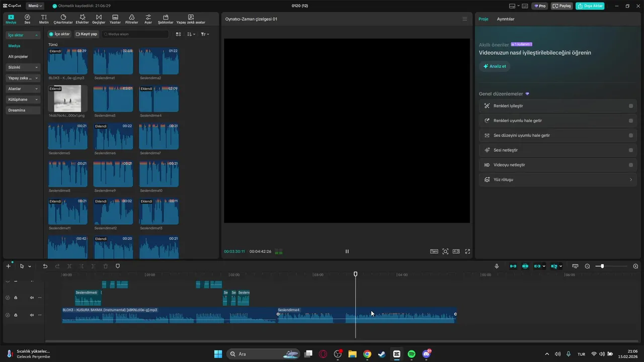Click the shortcuts panel icon beside layout
Image resolution: width=644 pixels, height=362 pixels.
(525, 6)
